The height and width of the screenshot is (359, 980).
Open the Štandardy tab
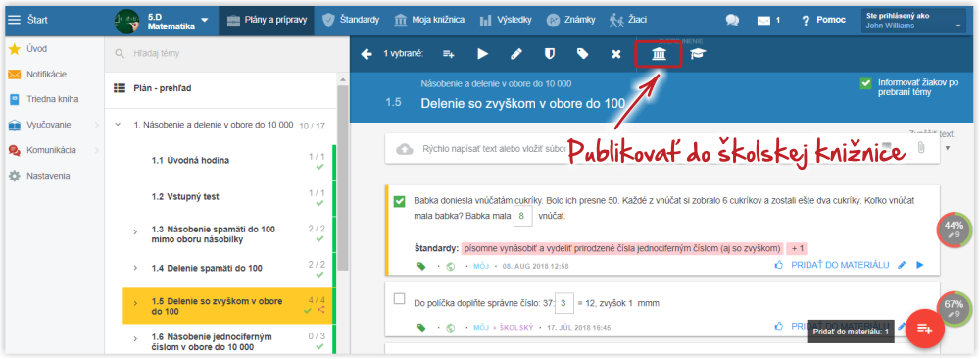[x=351, y=20]
